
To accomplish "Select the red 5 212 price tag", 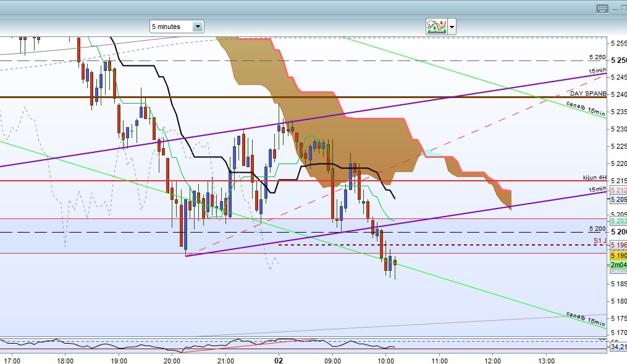I will (618, 190).
